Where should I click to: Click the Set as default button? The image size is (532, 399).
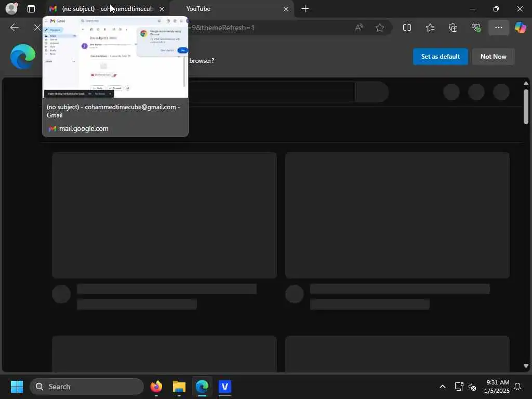click(440, 57)
